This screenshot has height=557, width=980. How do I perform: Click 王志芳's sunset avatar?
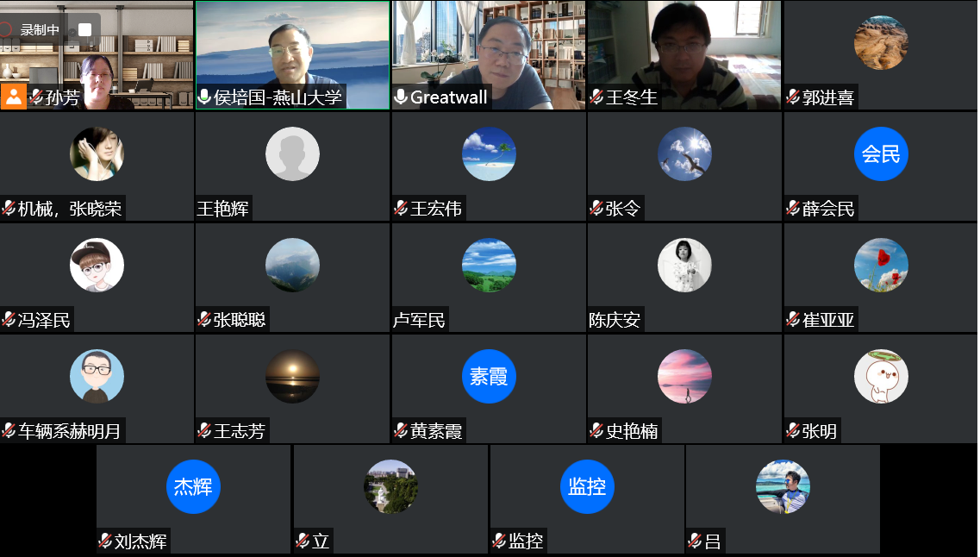(292, 376)
